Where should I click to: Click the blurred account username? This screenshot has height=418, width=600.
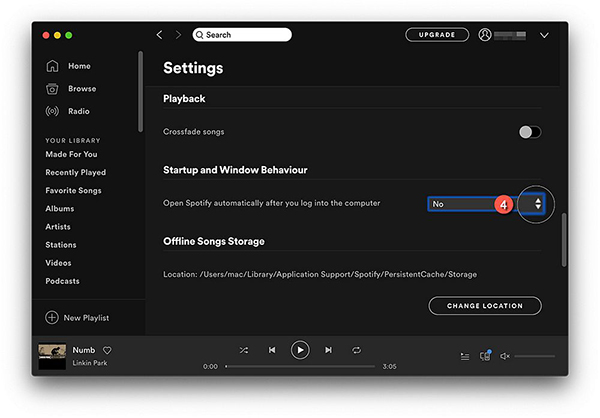pos(510,35)
